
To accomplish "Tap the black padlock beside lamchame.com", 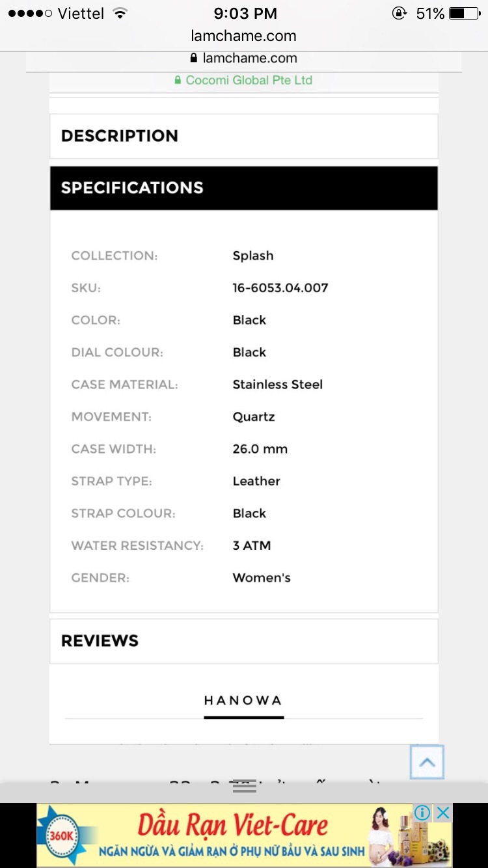I will pos(193,58).
